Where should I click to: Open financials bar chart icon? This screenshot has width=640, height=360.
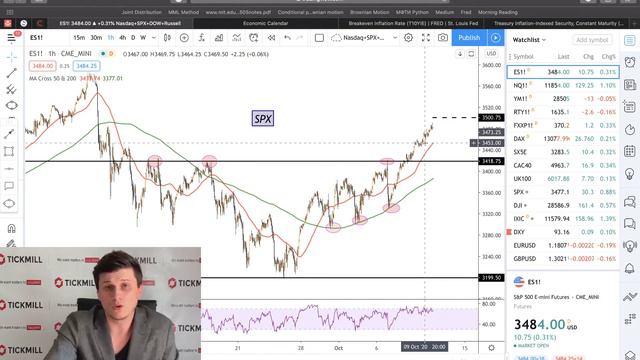[219, 38]
